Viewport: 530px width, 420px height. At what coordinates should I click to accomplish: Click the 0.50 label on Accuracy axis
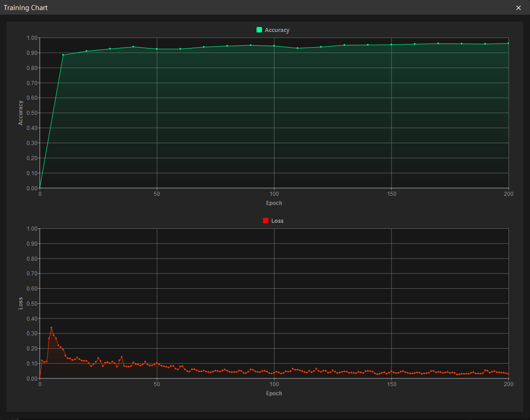tap(32, 113)
